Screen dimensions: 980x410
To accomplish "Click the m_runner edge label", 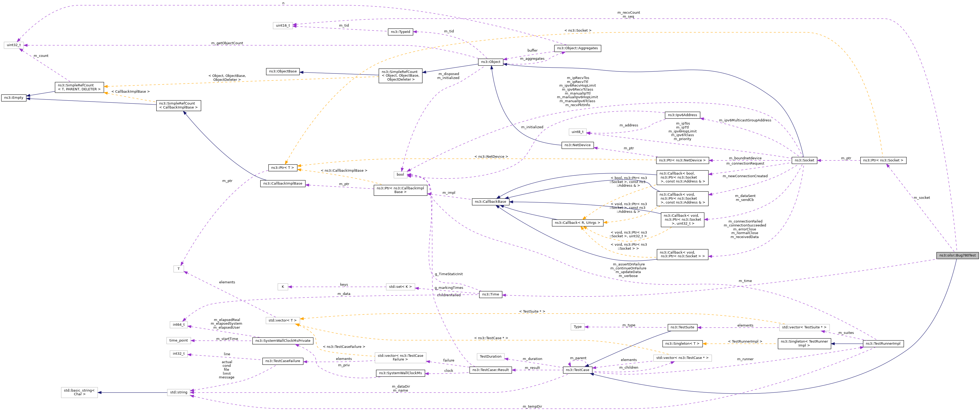I will click(x=745, y=359).
